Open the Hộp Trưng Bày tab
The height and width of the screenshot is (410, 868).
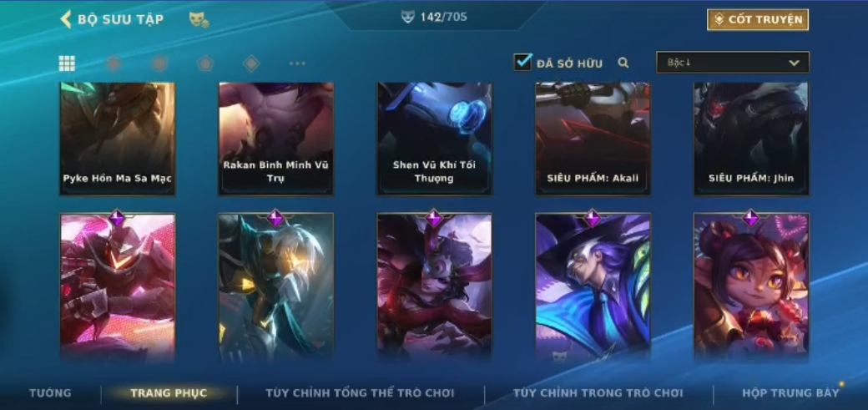point(790,392)
